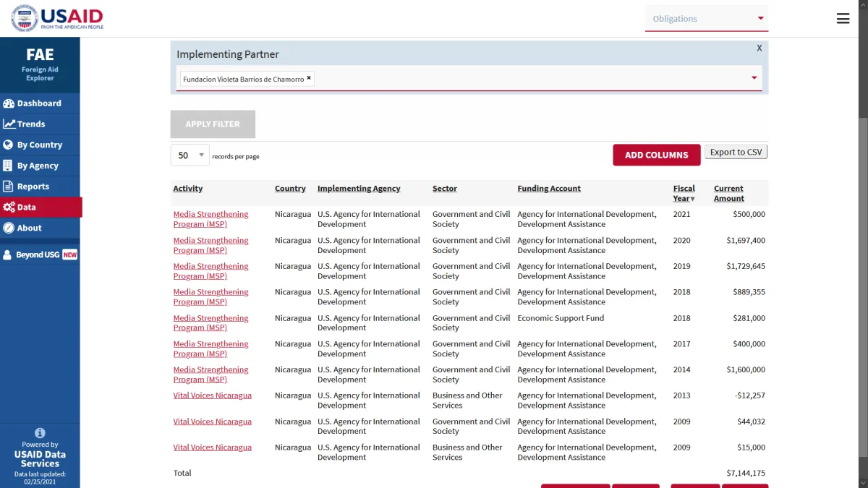
Task: Click the By Agency building icon
Action: (x=9, y=166)
